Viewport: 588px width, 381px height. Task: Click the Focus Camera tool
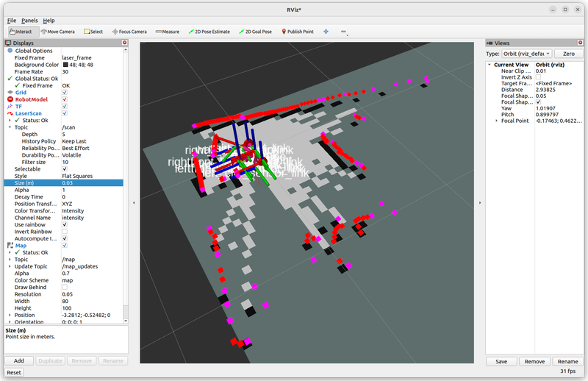click(129, 32)
